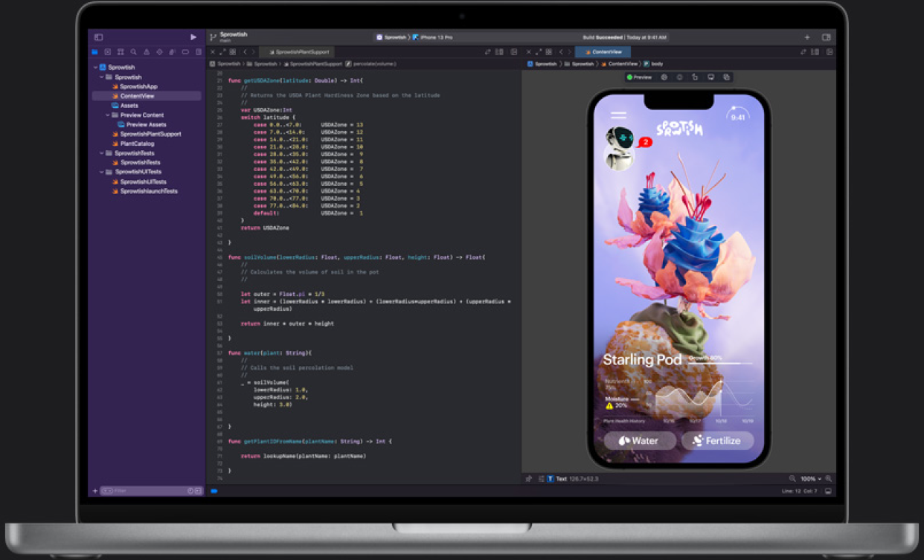Viewport: 924px width, 560px height.
Task: Click the duplicate preview icon in preview toolbar
Action: point(727,77)
